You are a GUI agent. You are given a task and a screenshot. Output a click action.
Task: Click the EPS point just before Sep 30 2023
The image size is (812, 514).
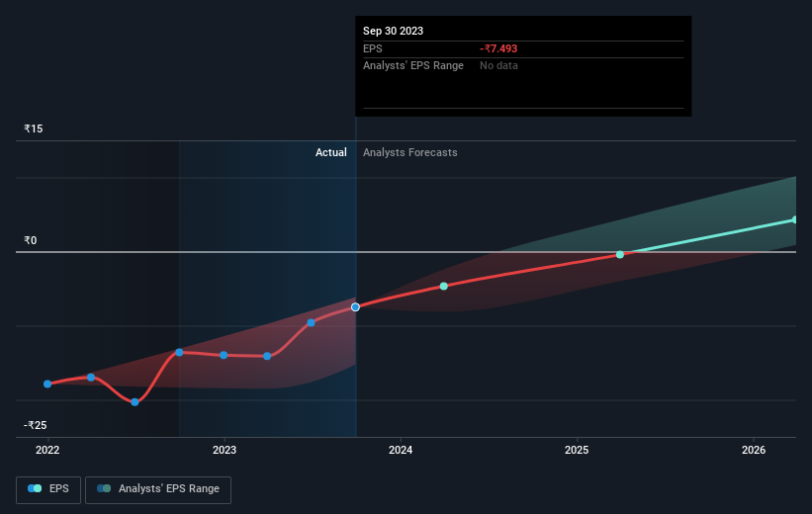[x=312, y=323]
